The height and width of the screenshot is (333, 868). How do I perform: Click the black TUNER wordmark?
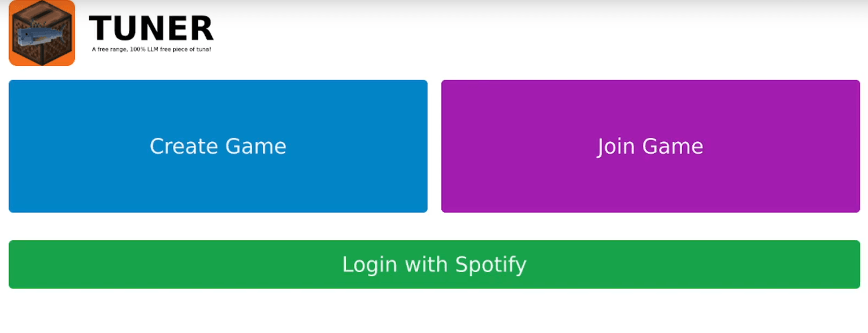point(151,28)
